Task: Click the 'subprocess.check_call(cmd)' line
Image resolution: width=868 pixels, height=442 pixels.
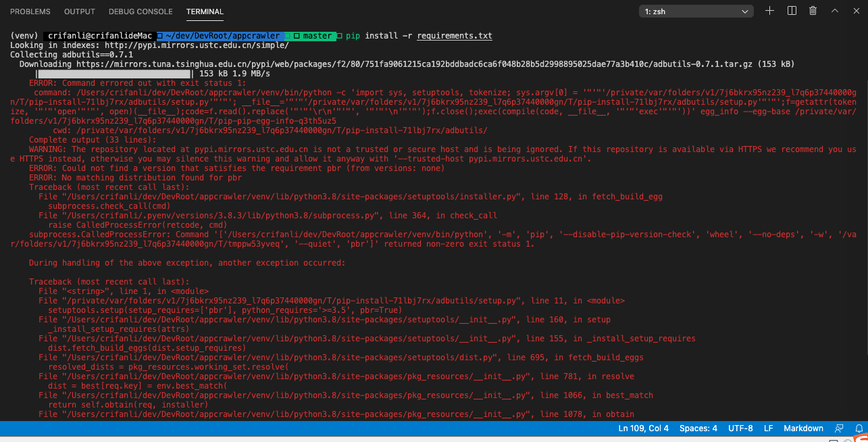Action: coord(109,206)
